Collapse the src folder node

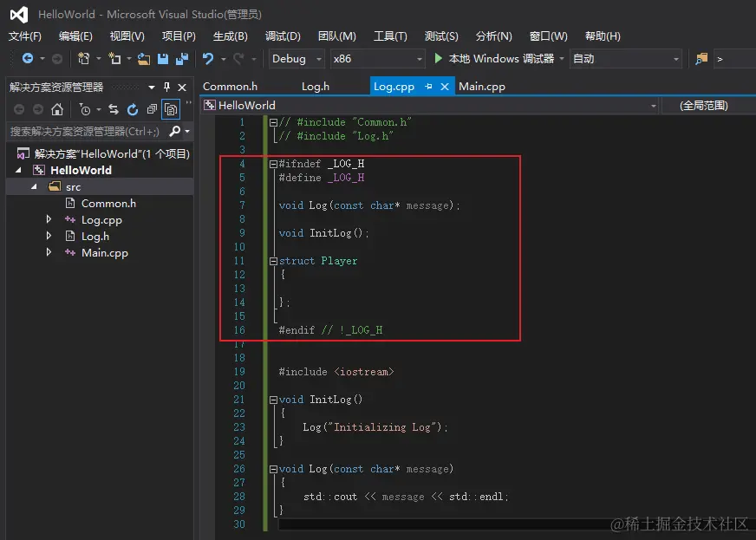pyautogui.click(x=34, y=186)
